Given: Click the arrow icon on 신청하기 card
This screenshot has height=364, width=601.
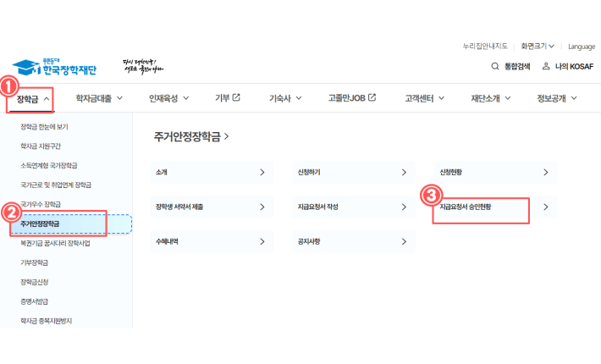Looking at the screenshot, I should [404, 173].
